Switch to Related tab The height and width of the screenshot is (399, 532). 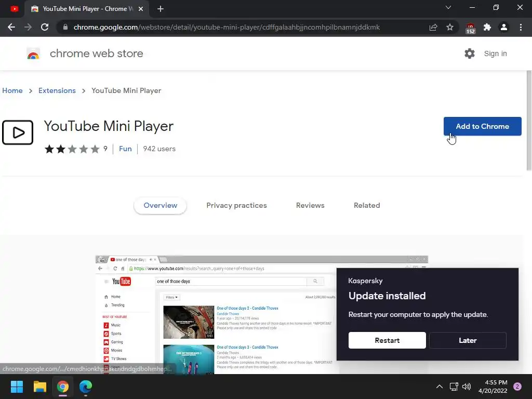pos(367,205)
